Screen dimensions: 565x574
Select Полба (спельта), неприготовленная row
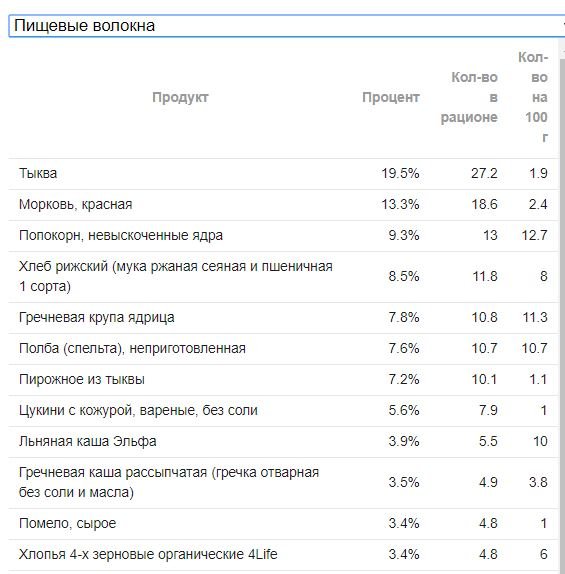(x=283, y=349)
